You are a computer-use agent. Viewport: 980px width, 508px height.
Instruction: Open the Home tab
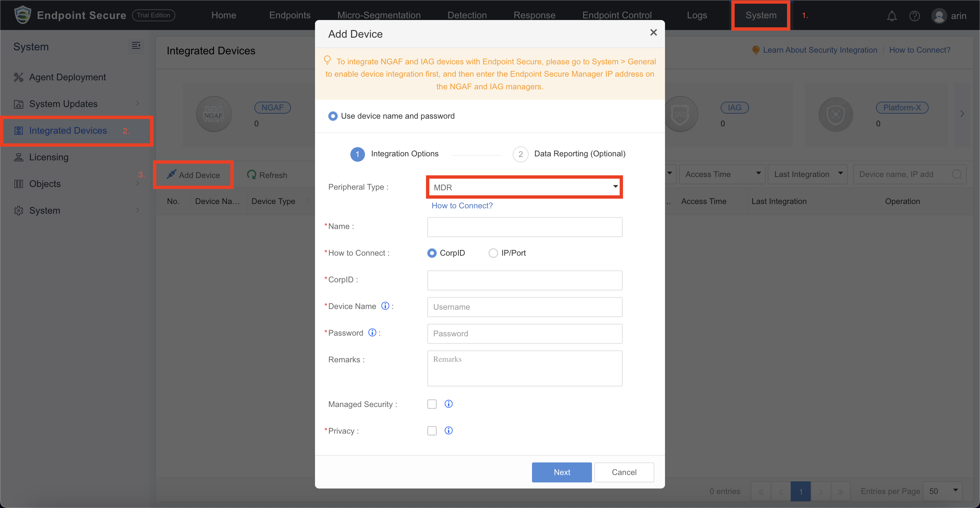tap(224, 15)
